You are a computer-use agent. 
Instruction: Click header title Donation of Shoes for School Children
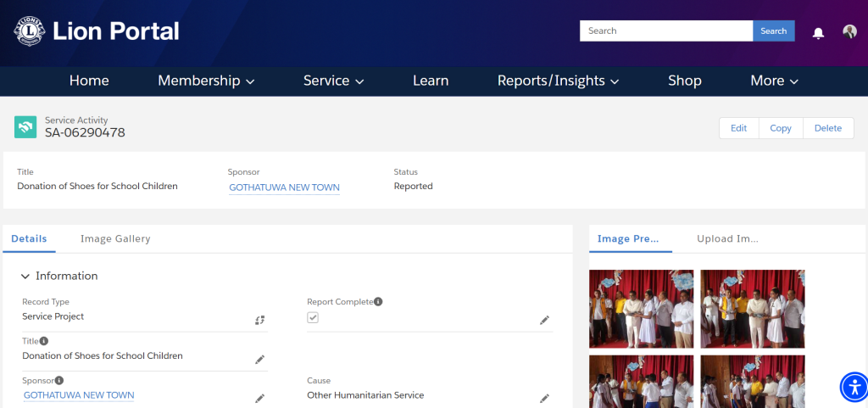tap(97, 187)
